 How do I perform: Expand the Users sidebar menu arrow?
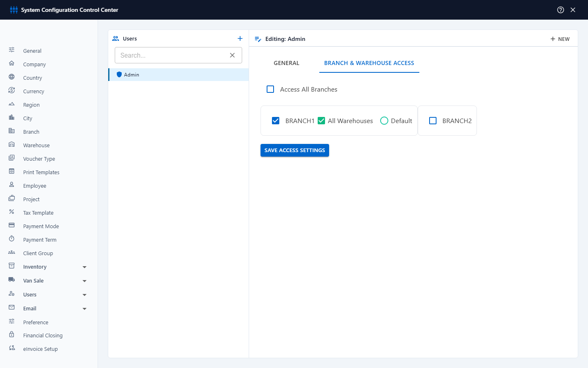pos(85,295)
